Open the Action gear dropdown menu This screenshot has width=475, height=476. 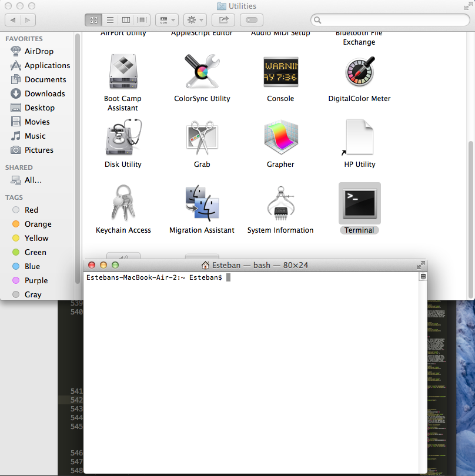pyautogui.click(x=195, y=20)
